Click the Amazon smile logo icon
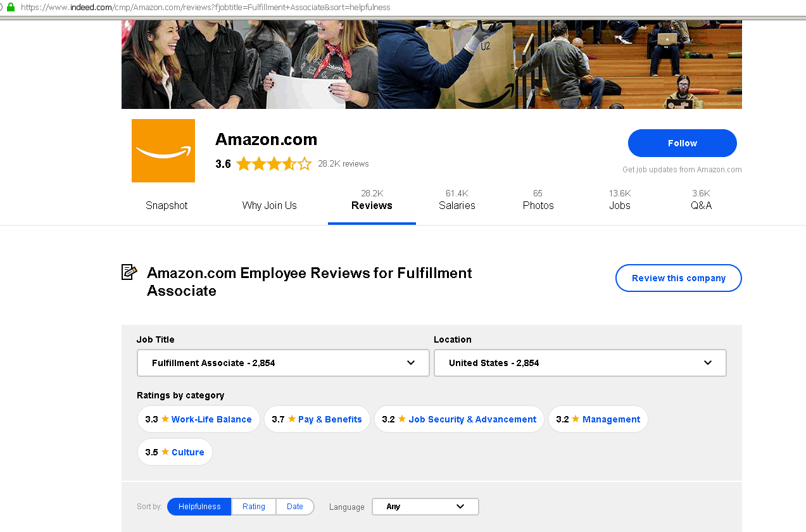The image size is (806, 532). (163, 151)
